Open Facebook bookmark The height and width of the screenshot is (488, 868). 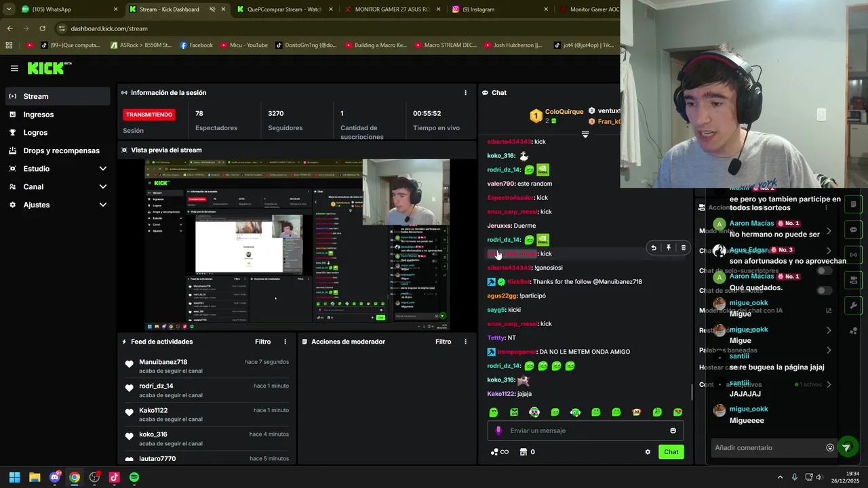(x=197, y=45)
